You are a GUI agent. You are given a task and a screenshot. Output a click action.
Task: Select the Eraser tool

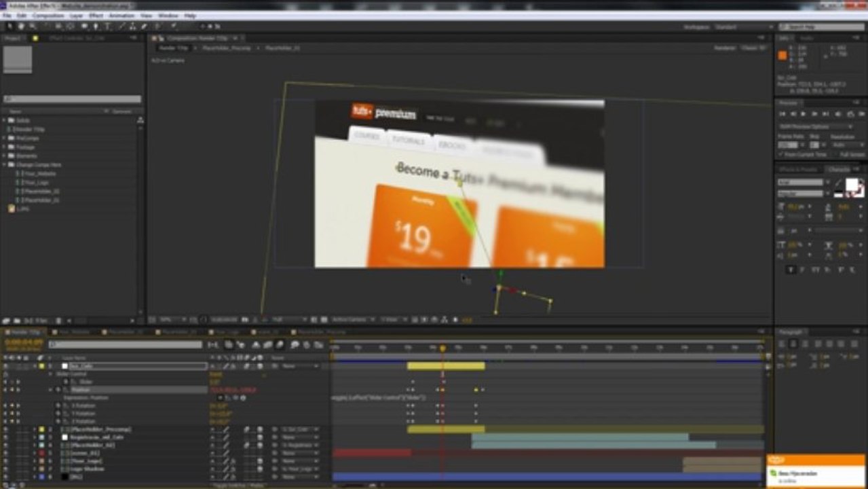point(144,26)
